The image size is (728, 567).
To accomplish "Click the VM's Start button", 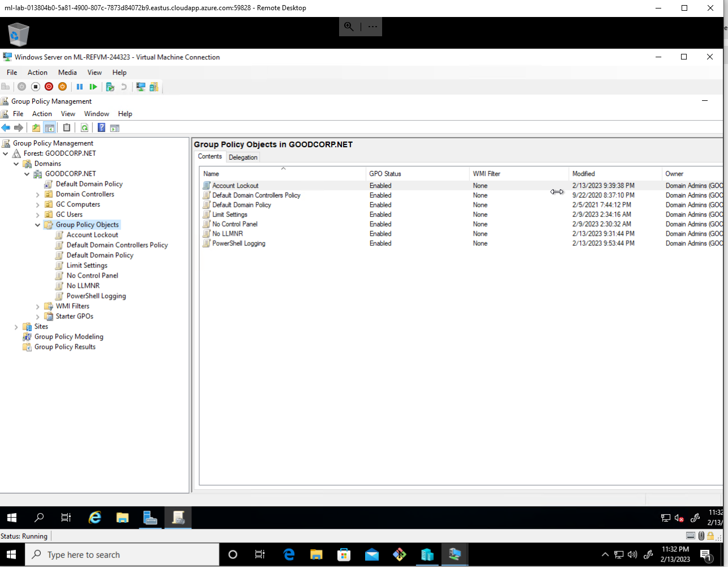I will coord(11,517).
